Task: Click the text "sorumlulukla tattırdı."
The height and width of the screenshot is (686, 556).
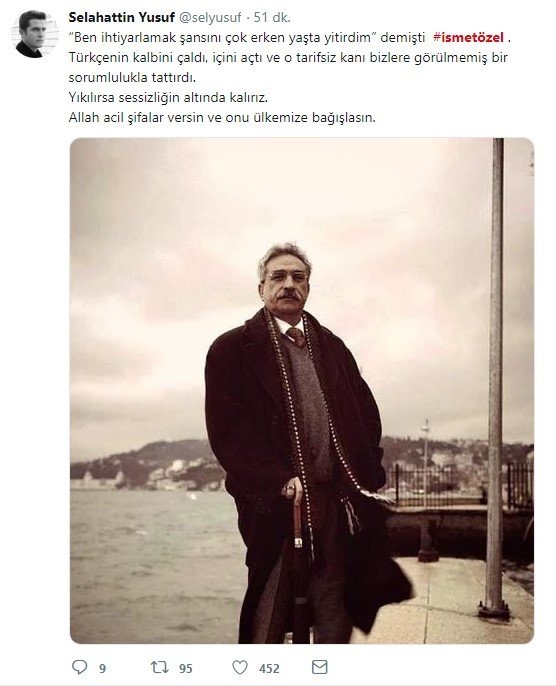Action: pyautogui.click(x=132, y=78)
